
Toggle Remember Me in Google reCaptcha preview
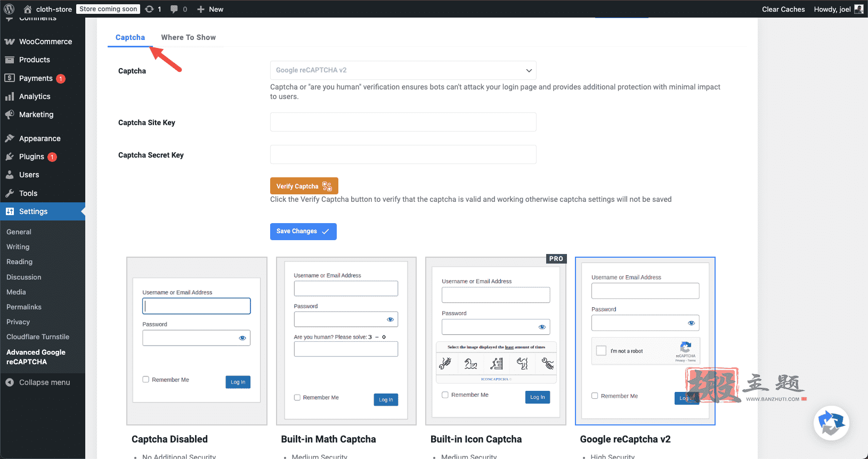[x=595, y=396]
